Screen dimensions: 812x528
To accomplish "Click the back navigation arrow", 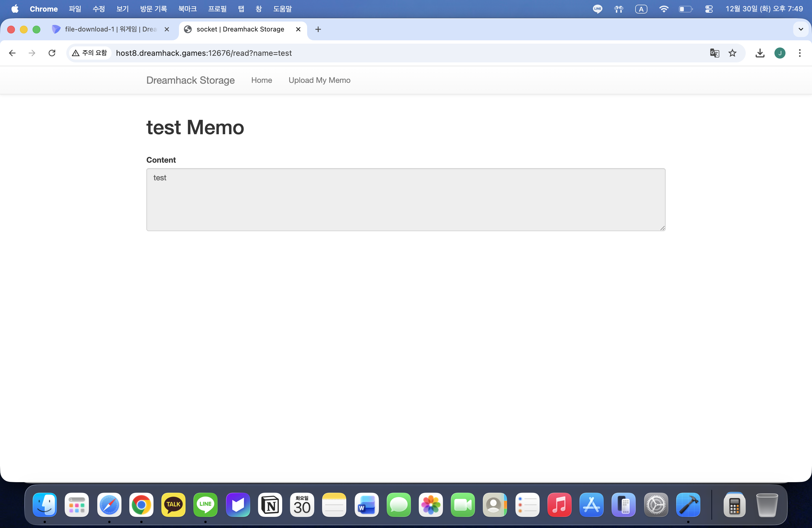I will pyautogui.click(x=12, y=53).
